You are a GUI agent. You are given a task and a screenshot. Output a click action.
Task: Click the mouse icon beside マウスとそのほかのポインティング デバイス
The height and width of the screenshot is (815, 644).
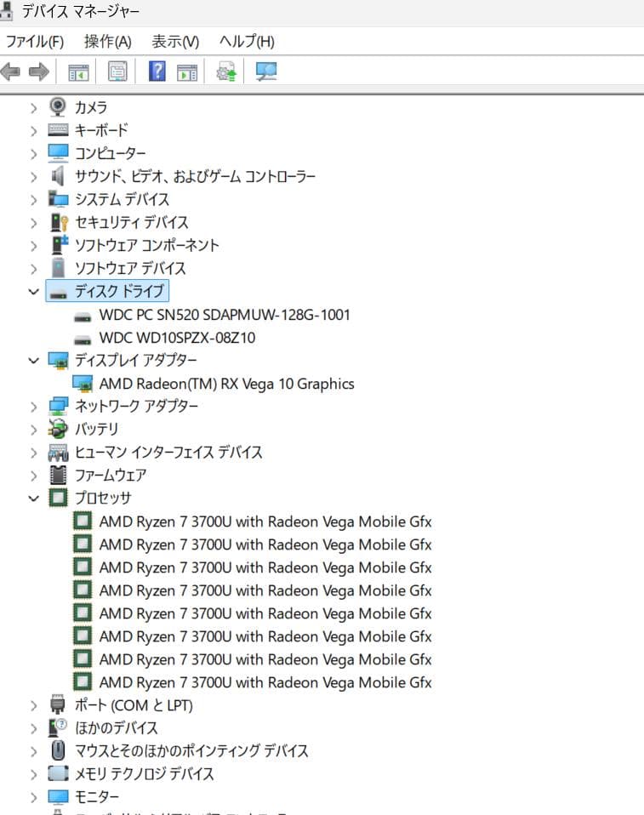point(58,750)
